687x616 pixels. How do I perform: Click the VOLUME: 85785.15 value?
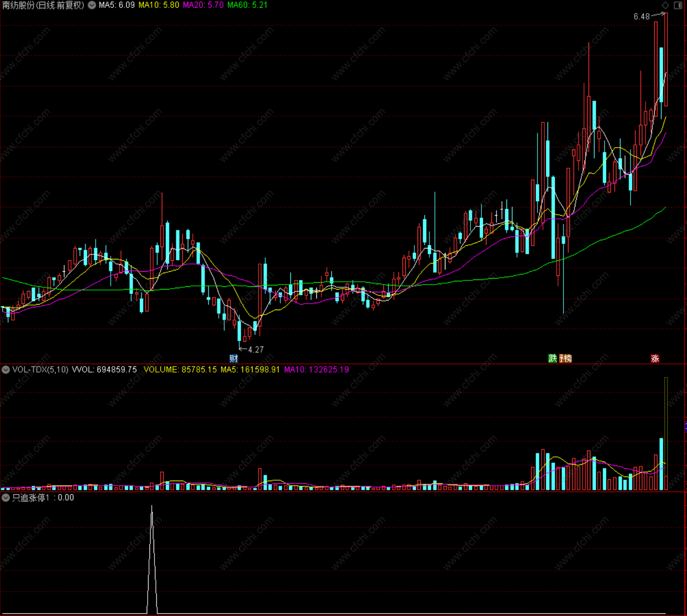180,369
